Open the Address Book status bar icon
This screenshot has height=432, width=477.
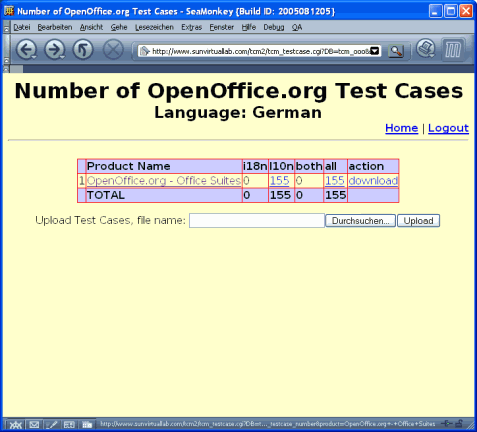pyautogui.click(x=69, y=424)
